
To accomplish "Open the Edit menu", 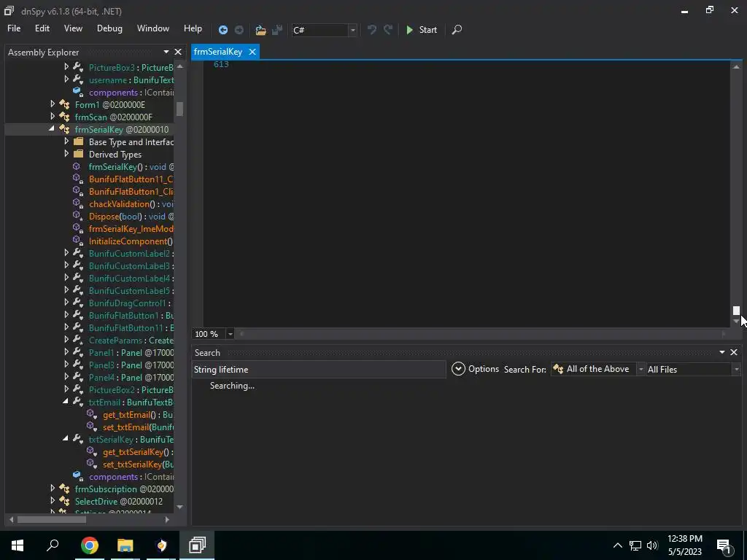I will coord(42,28).
